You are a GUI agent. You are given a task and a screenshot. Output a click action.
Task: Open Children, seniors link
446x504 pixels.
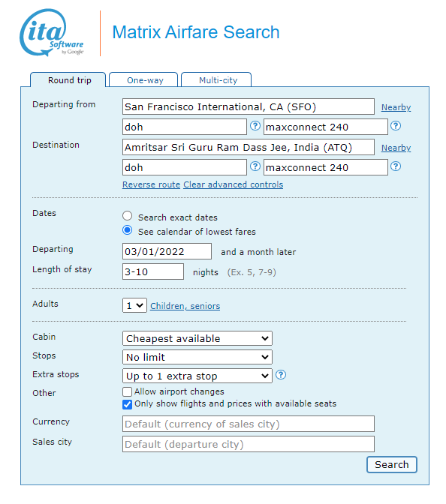185,306
